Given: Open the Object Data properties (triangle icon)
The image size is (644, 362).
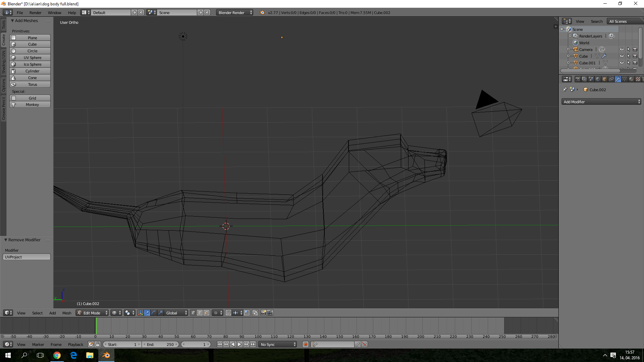Looking at the screenshot, I should [x=625, y=79].
